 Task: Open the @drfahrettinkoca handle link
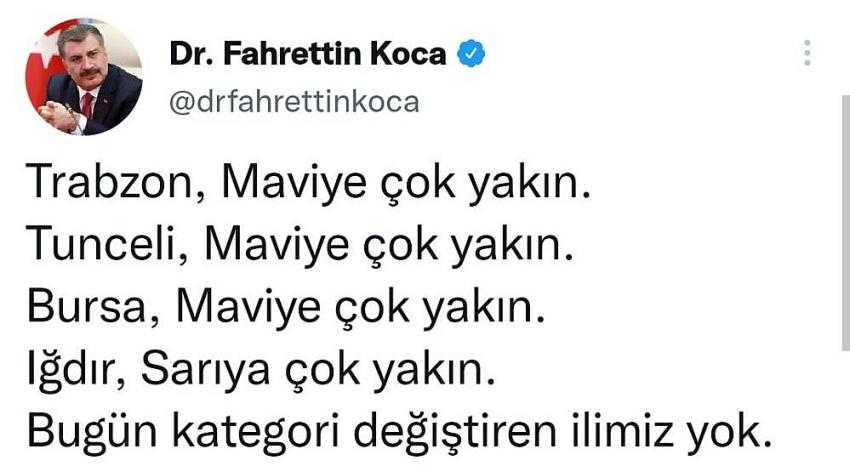click(294, 102)
